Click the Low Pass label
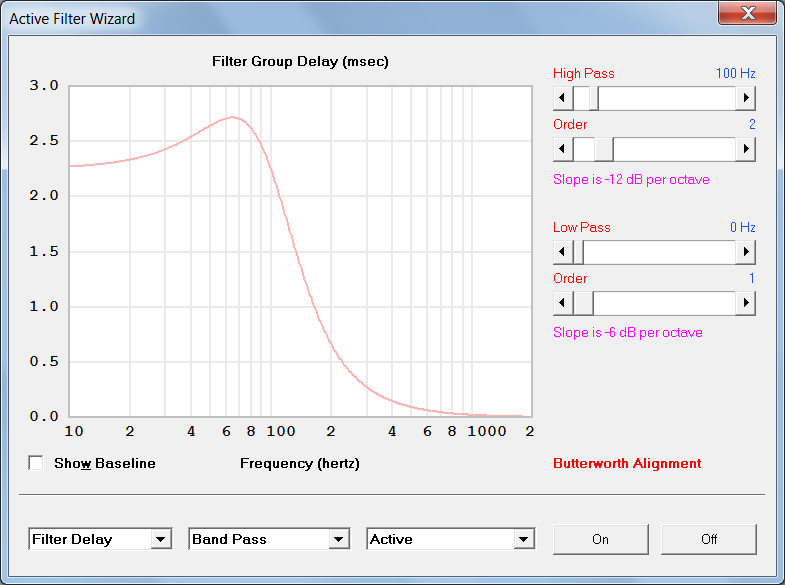The width and height of the screenshot is (785, 585). point(582,228)
